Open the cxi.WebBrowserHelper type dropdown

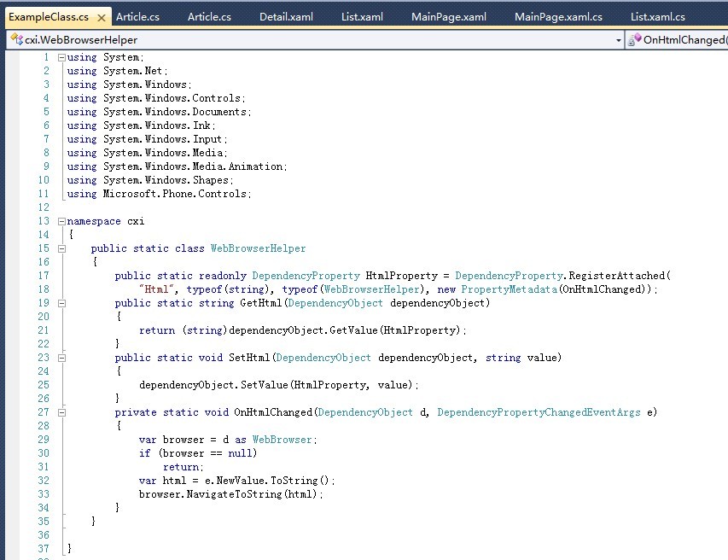(315, 40)
